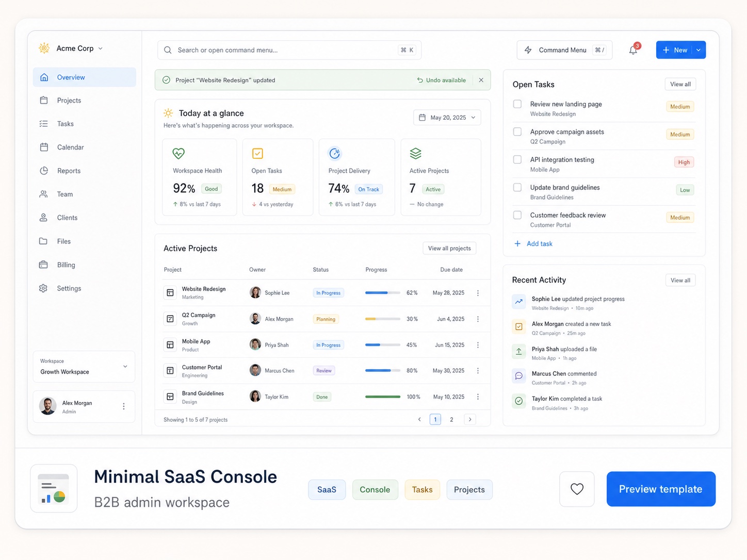Click View all in Open Tasks
This screenshot has height=560, width=747.
(x=680, y=84)
